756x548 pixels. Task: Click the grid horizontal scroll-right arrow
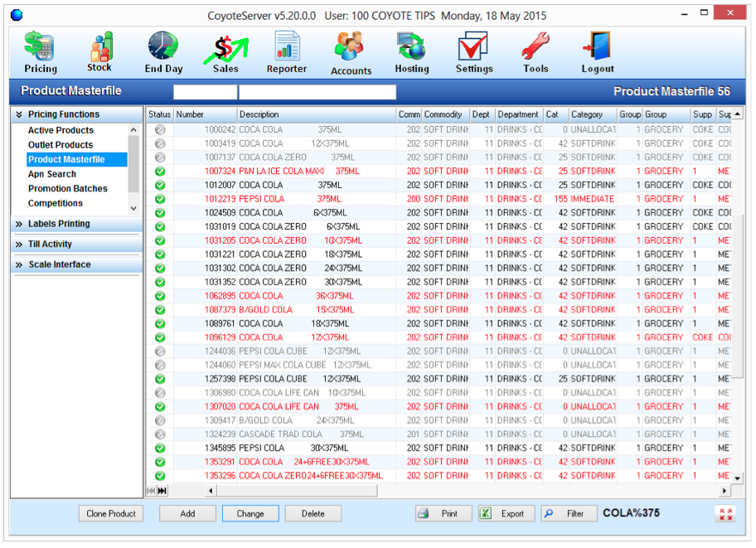[724, 491]
